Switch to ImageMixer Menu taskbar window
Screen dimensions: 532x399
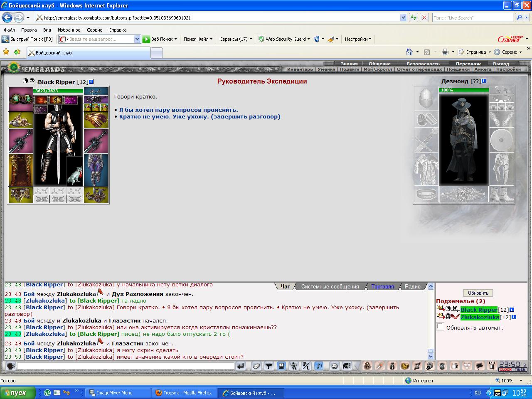pos(118,393)
